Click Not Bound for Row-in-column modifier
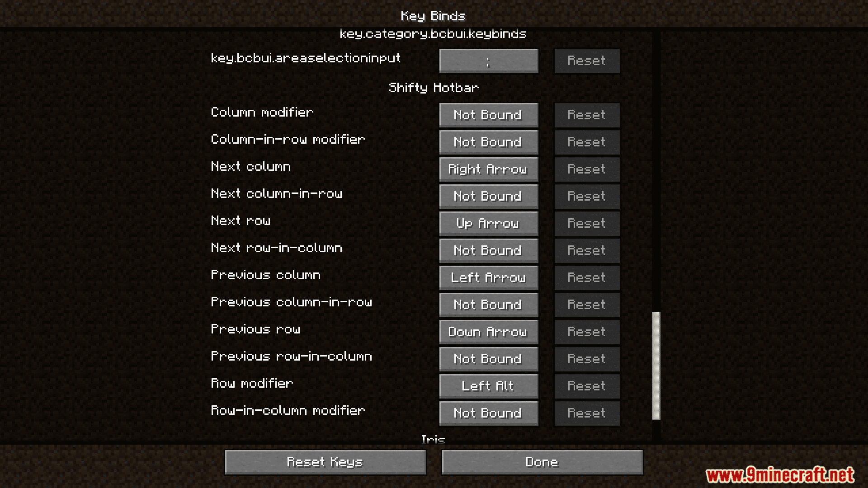Screen dimensions: 868x488 pos(488,413)
